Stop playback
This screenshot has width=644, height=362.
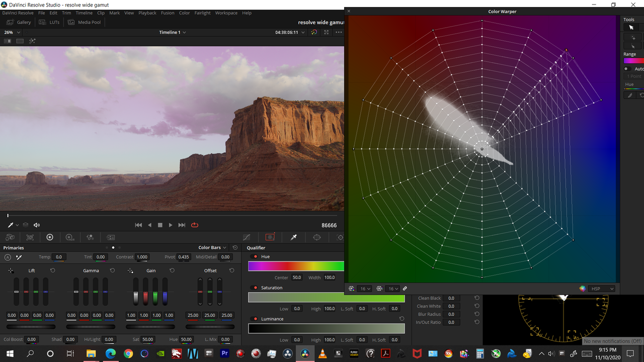160,225
